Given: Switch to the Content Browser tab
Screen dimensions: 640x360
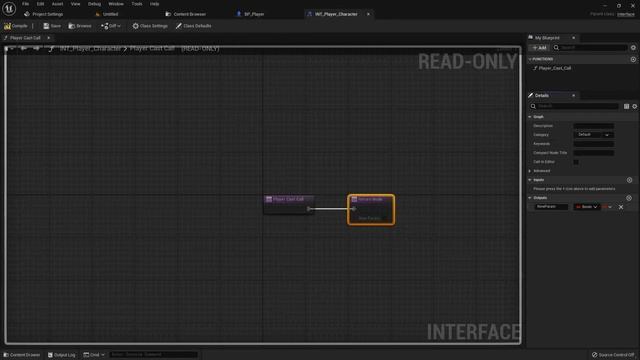Looking at the screenshot, I should click(186, 14).
